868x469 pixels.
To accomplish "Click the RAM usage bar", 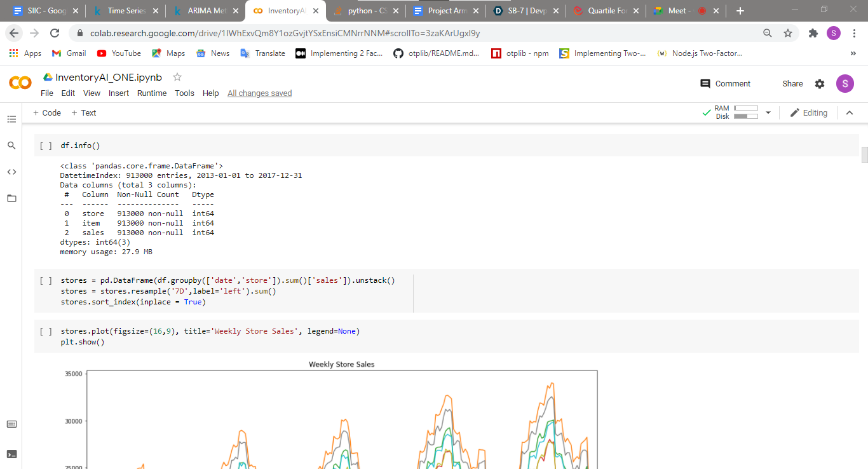I will [x=746, y=109].
